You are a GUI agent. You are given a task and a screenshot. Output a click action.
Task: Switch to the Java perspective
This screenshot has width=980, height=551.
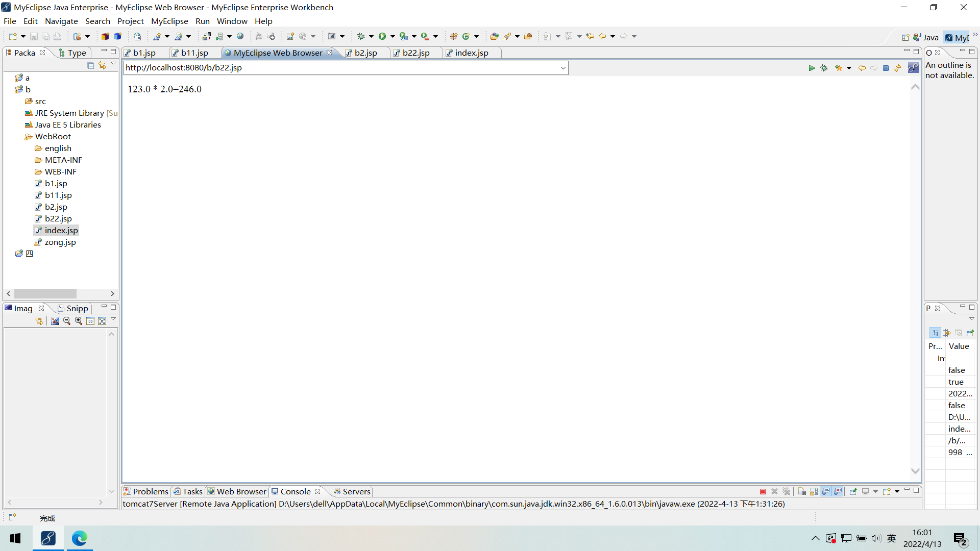point(925,37)
